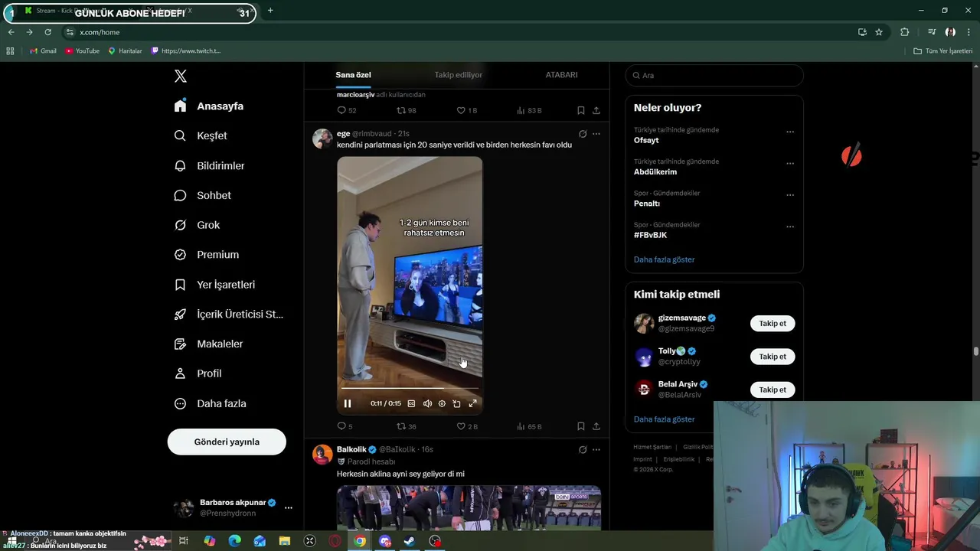Follow Tolly
The height and width of the screenshot is (551, 980).
pos(773,357)
